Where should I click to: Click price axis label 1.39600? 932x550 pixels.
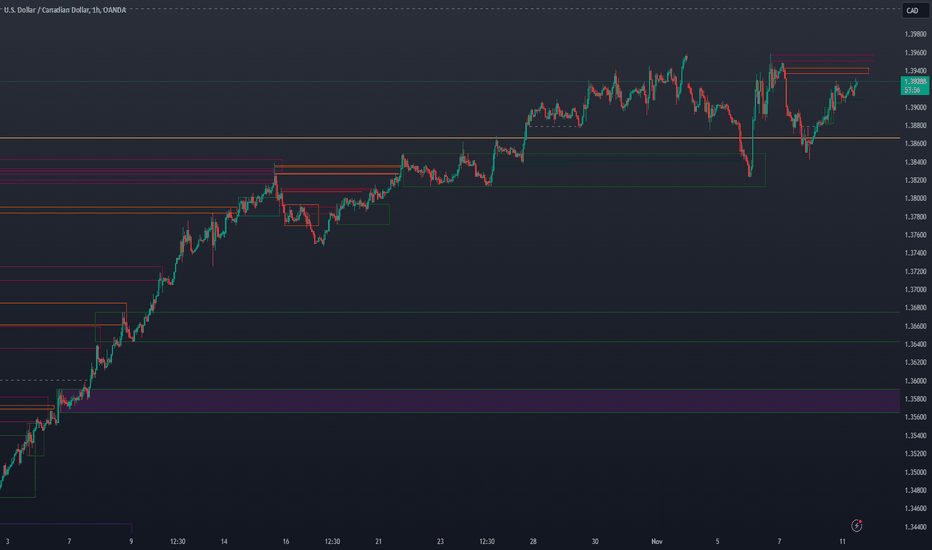click(x=915, y=53)
